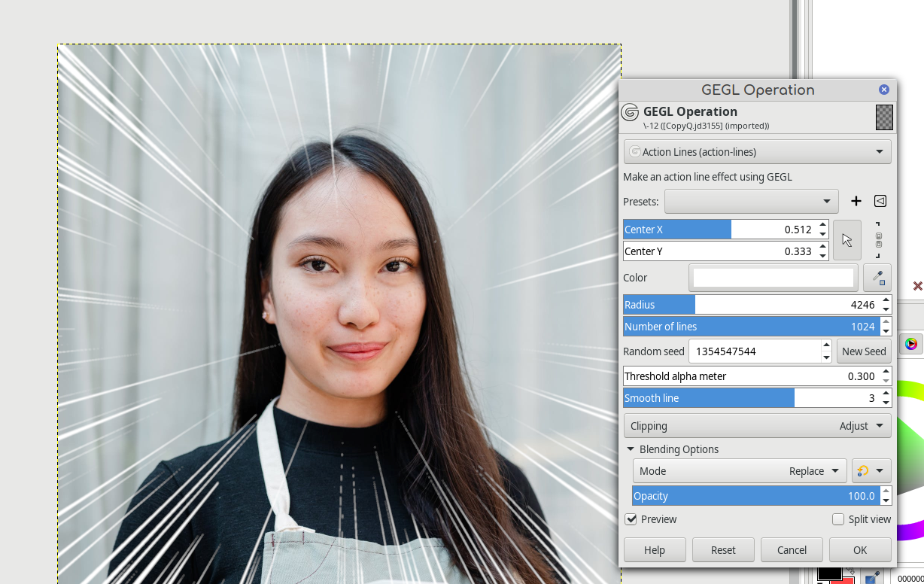Pick line color with the eyedropper icon
This screenshot has height=584, width=924.
coord(877,278)
